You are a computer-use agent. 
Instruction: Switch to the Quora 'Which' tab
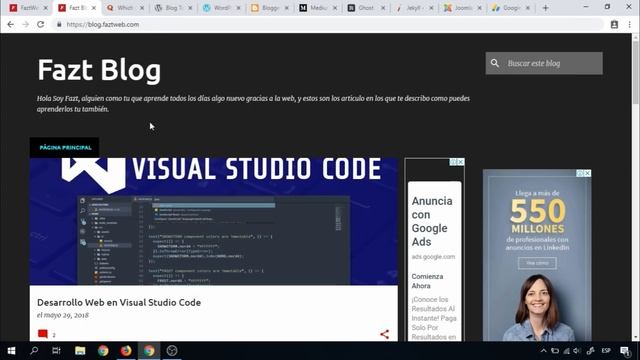[125, 8]
